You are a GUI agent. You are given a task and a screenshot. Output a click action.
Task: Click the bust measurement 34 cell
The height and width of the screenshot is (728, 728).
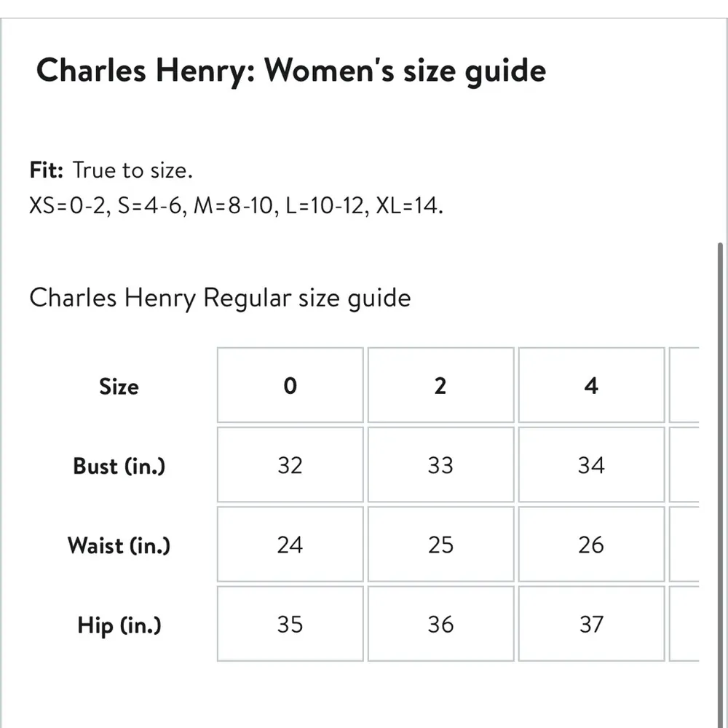pos(590,465)
